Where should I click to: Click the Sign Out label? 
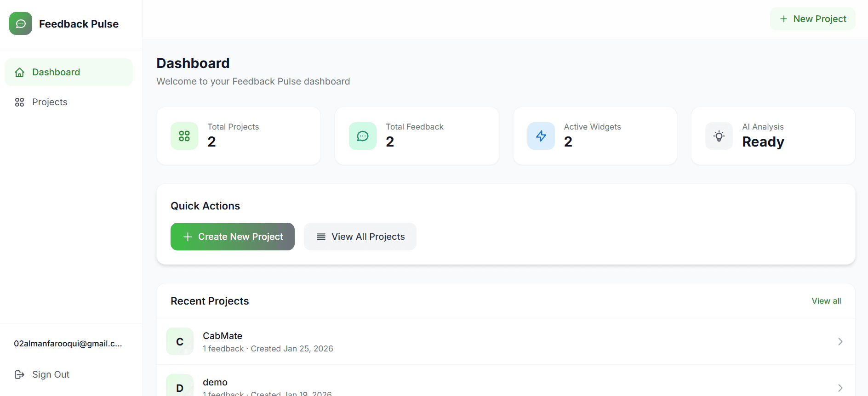[x=51, y=374]
